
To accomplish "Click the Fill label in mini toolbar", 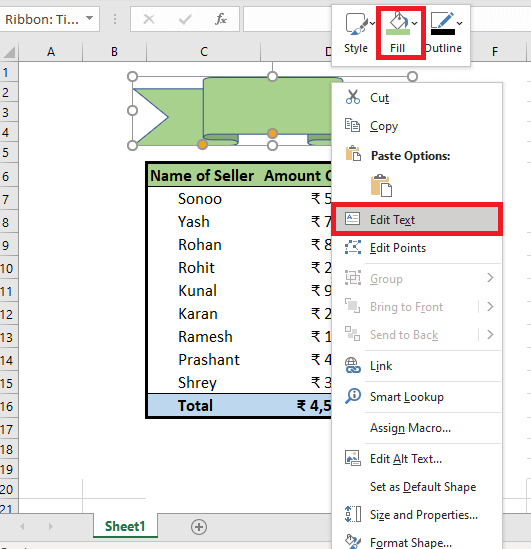I will [x=397, y=48].
